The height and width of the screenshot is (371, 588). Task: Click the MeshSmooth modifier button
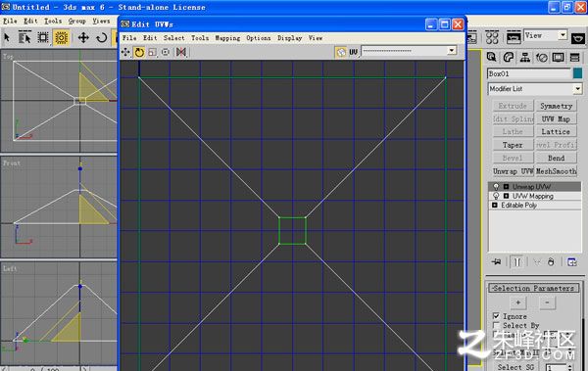click(556, 171)
